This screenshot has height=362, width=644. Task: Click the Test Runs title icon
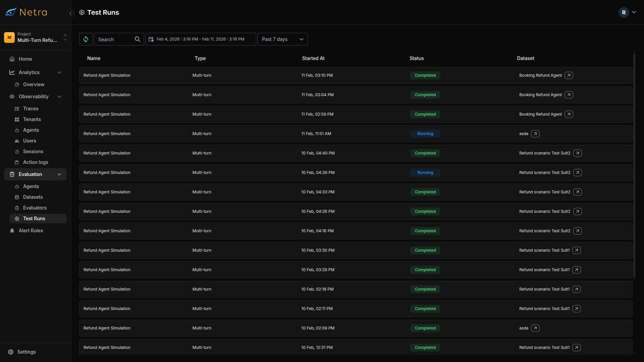(82, 12)
